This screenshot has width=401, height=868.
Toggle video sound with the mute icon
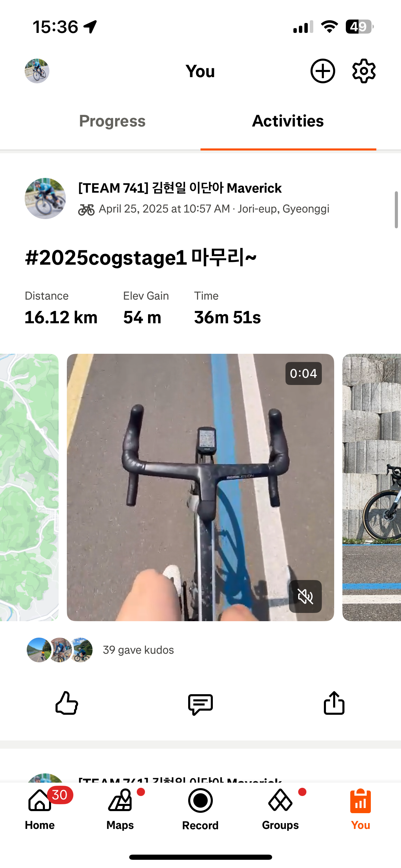(305, 596)
